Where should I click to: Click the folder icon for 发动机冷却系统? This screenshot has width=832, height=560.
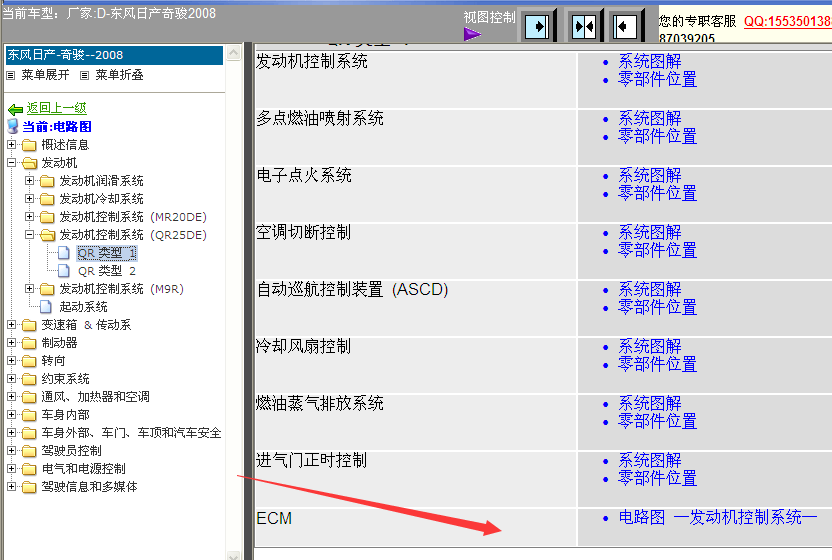(x=47, y=199)
